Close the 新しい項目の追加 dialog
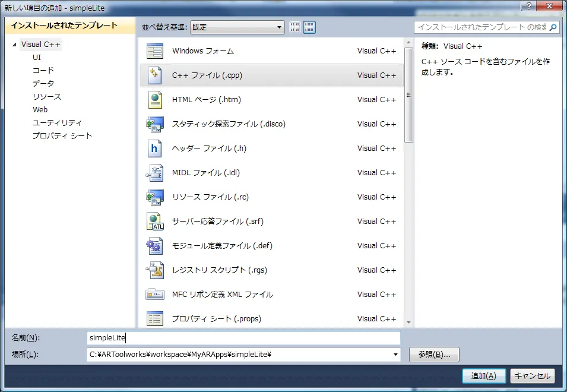 pos(550,6)
